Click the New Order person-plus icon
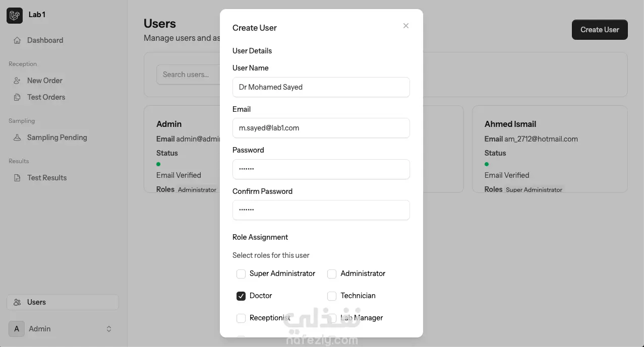 [17, 81]
